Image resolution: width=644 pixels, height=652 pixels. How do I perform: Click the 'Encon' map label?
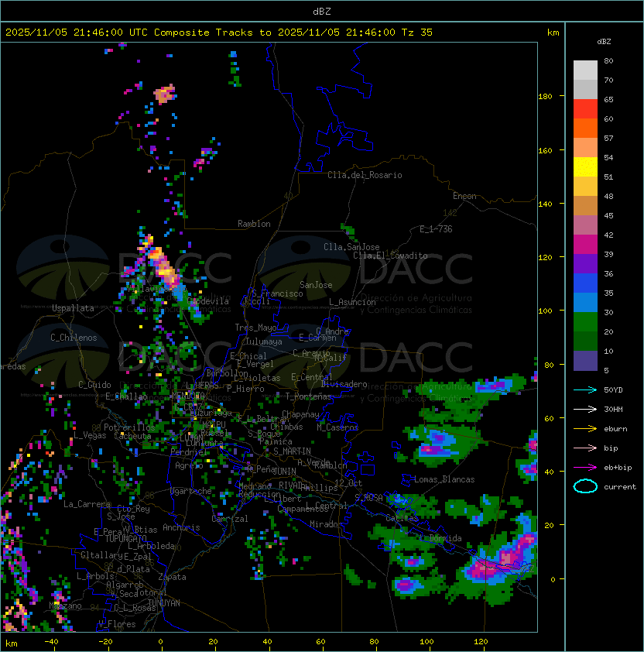464,196
